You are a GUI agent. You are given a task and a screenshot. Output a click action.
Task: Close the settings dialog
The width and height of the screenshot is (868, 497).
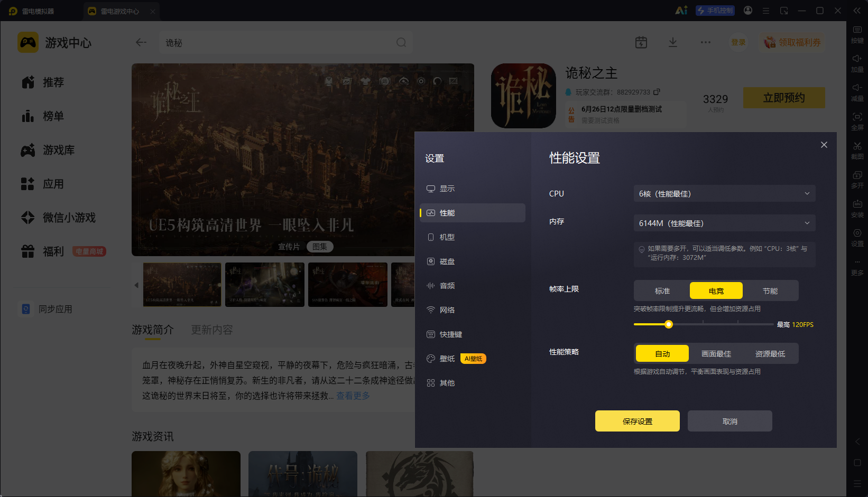824,145
